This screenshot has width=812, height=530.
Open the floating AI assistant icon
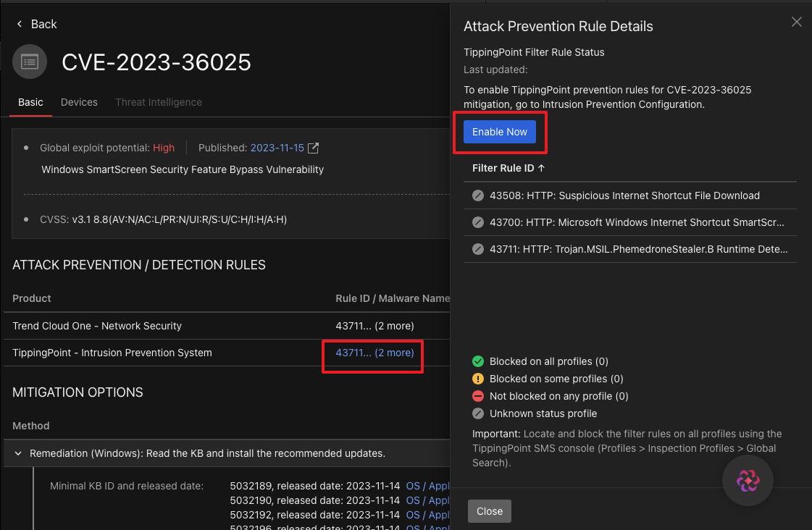point(748,481)
